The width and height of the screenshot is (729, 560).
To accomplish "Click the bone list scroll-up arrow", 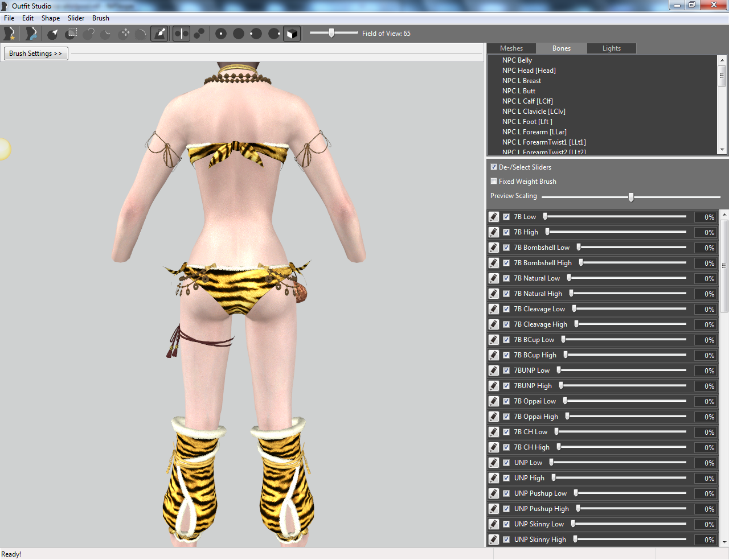I will [x=722, y=60].
